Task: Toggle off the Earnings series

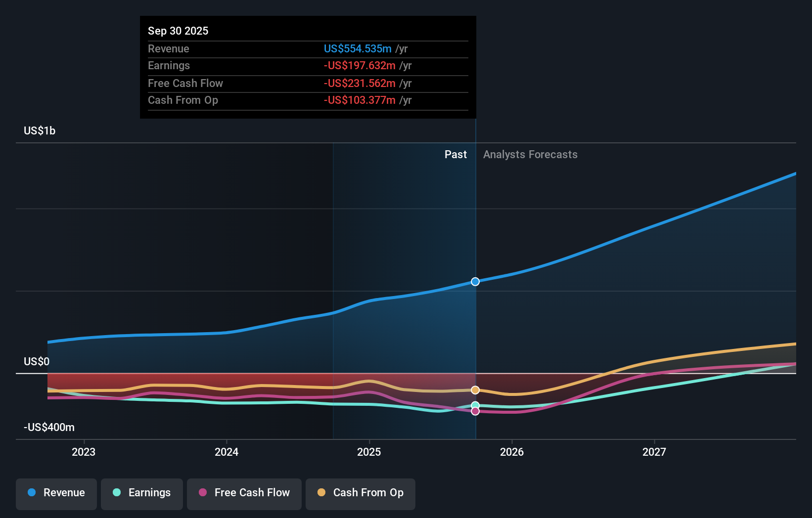Action: click(141, 493)
